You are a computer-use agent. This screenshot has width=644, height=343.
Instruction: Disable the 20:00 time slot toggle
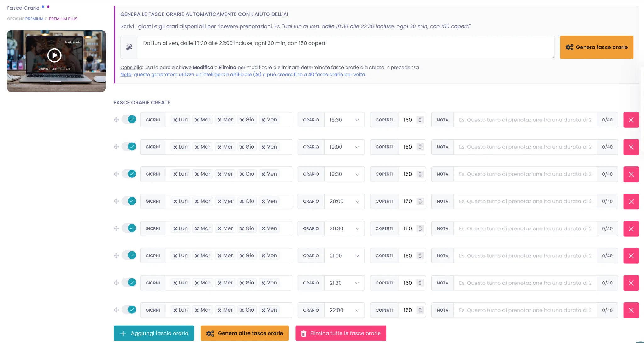(x=129, y=201)
